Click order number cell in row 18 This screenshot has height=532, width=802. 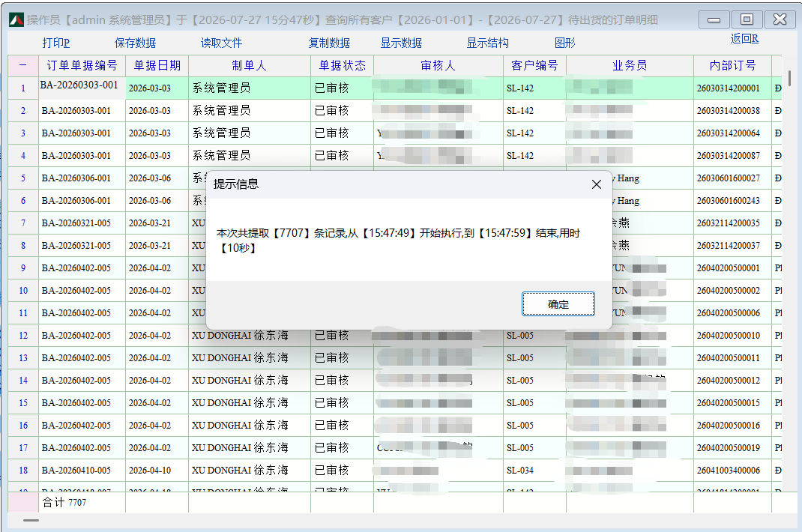point(82,470)
